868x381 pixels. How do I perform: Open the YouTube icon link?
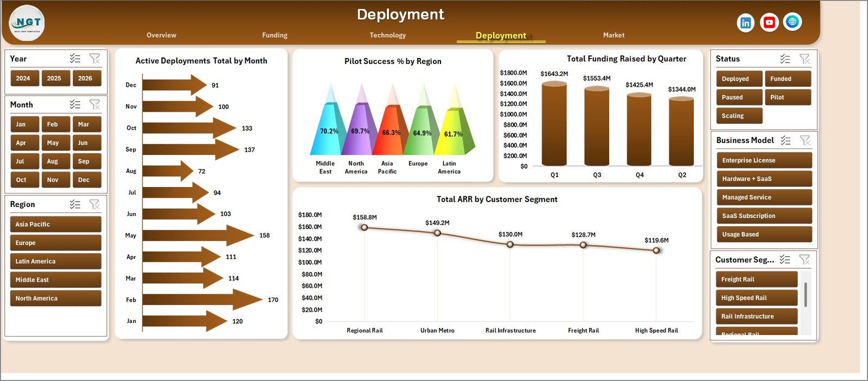click(x=769, y=22)
